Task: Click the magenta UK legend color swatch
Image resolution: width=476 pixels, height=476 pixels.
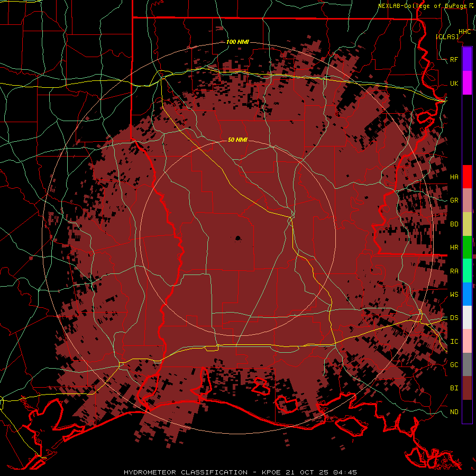Action: click(467, 83)
